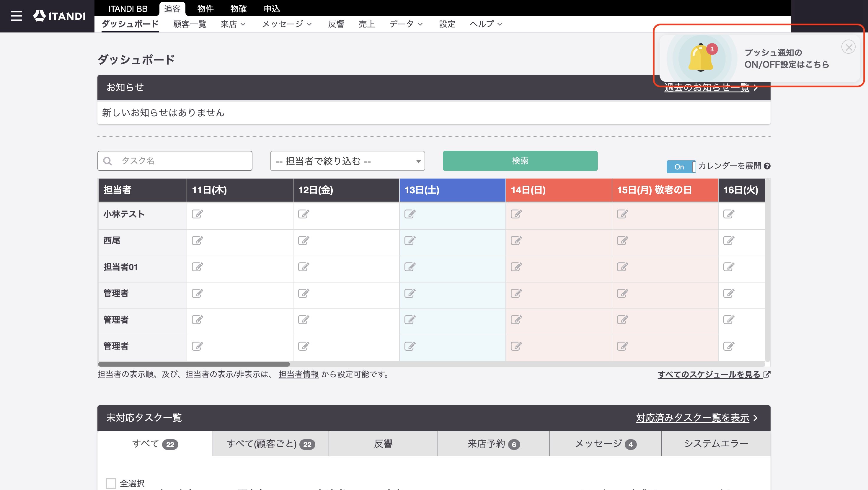Edit 担当者01 schedule for 11日(木)

[x=198, y=267]
